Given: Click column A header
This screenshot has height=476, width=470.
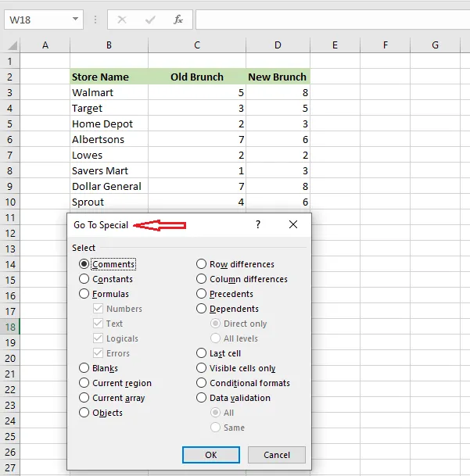Looking at the screenshot, I should pyautogui.click(x=45, y=45).
